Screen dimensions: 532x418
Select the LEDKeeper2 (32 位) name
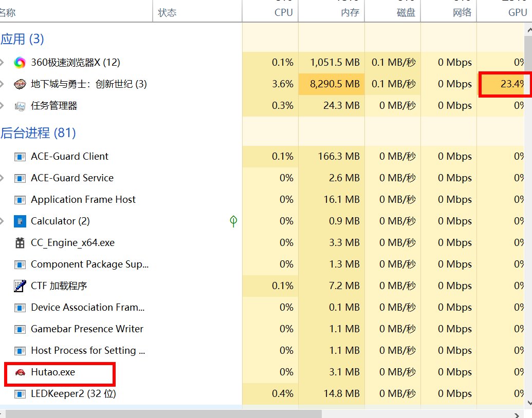pos(74,393)
